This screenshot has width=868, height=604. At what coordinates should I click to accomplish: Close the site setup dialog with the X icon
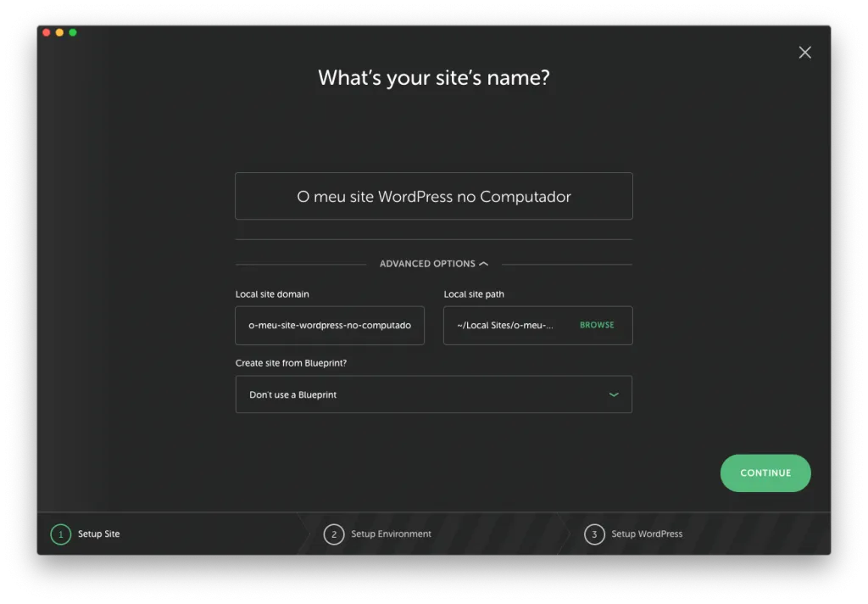804,52
